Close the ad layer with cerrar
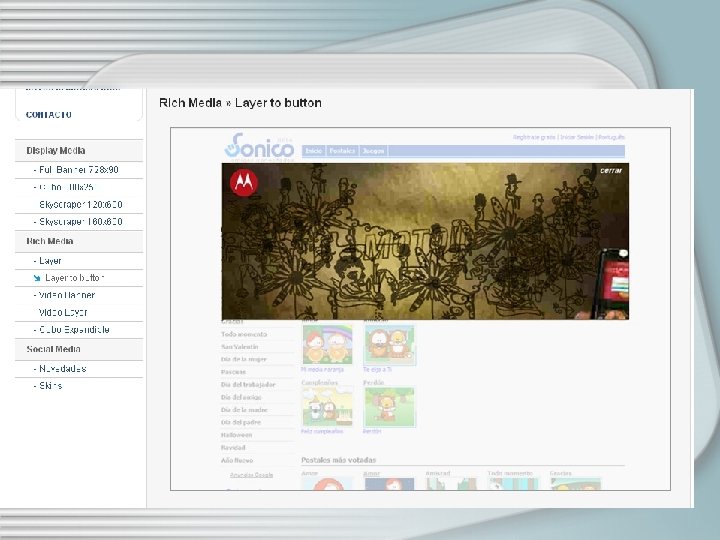720x540 pixels. 611,170
